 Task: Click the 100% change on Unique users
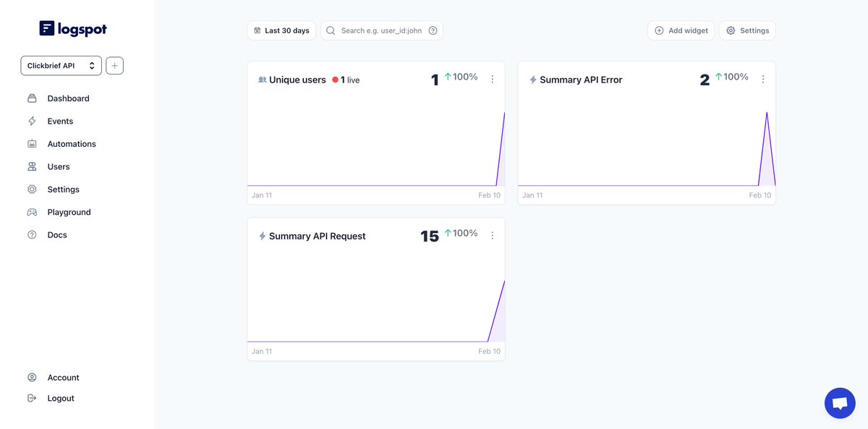[x=461, y=77]
